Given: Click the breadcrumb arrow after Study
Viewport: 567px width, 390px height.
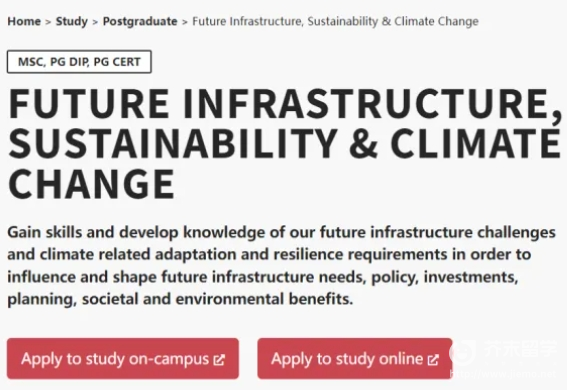Looking at the screenshot, I should coord(95,22).
